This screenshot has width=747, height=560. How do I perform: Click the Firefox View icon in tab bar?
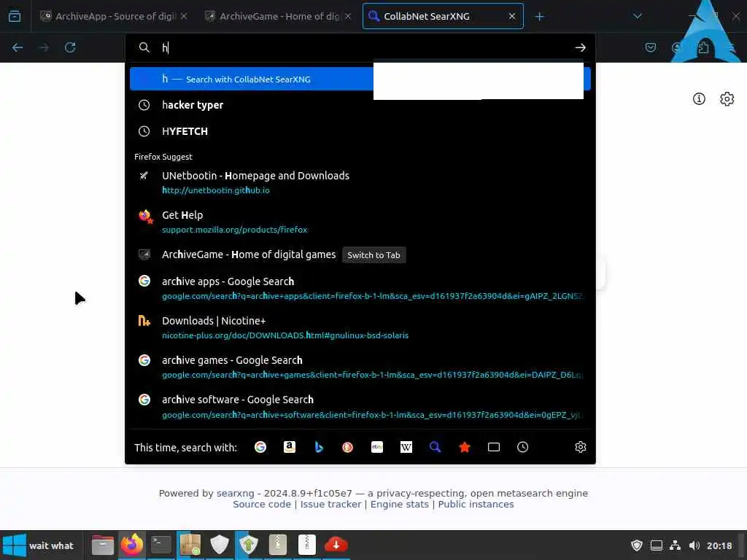15,16
